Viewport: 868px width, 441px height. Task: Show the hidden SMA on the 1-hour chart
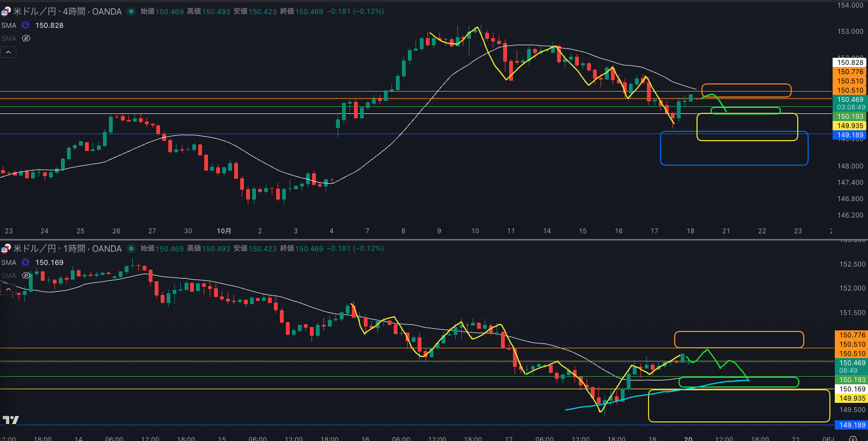[x=26, y=276]
